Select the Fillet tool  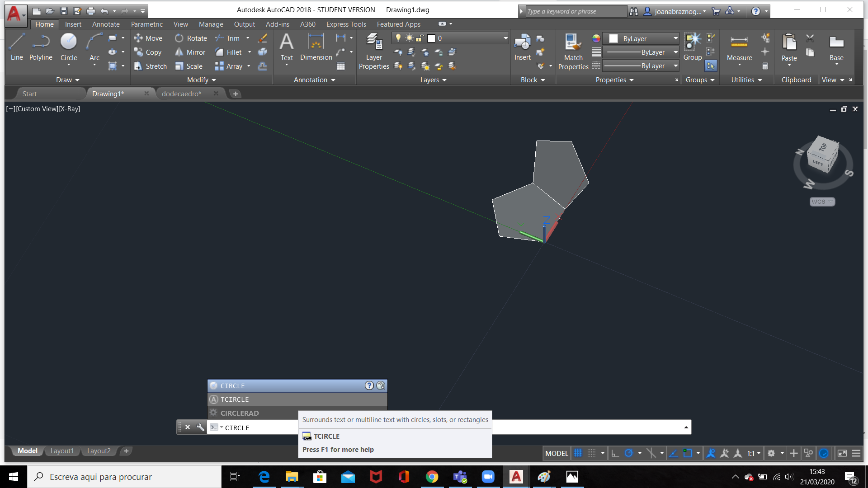228,52
